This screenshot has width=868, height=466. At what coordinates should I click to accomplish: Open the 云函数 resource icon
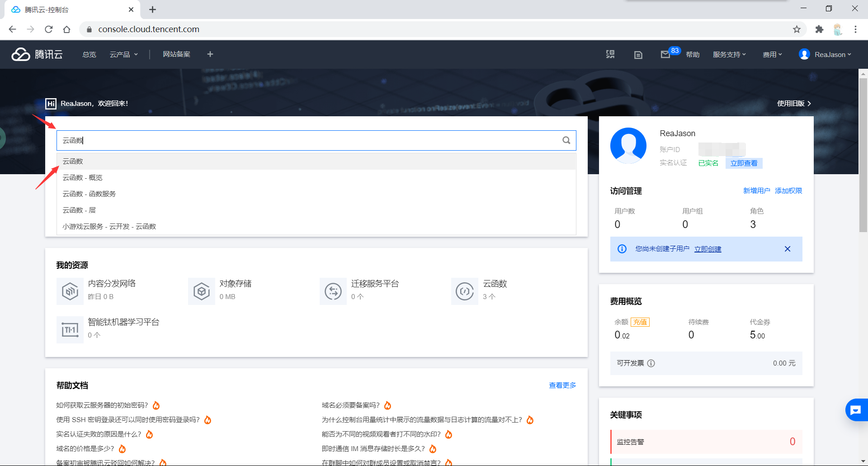pyautogui.click(x=465, y=291)
